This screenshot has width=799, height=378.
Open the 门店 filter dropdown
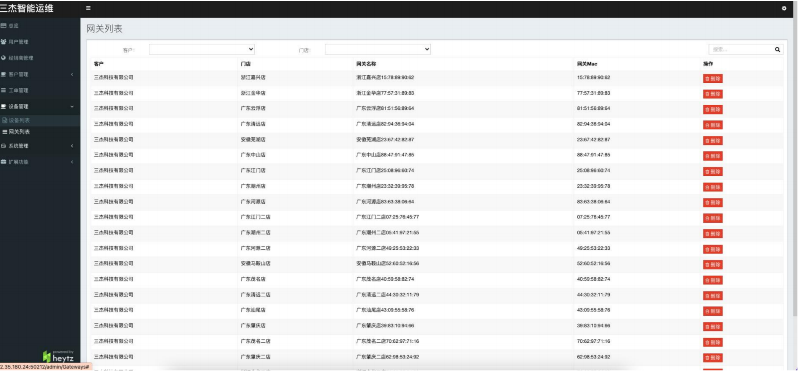378,49
